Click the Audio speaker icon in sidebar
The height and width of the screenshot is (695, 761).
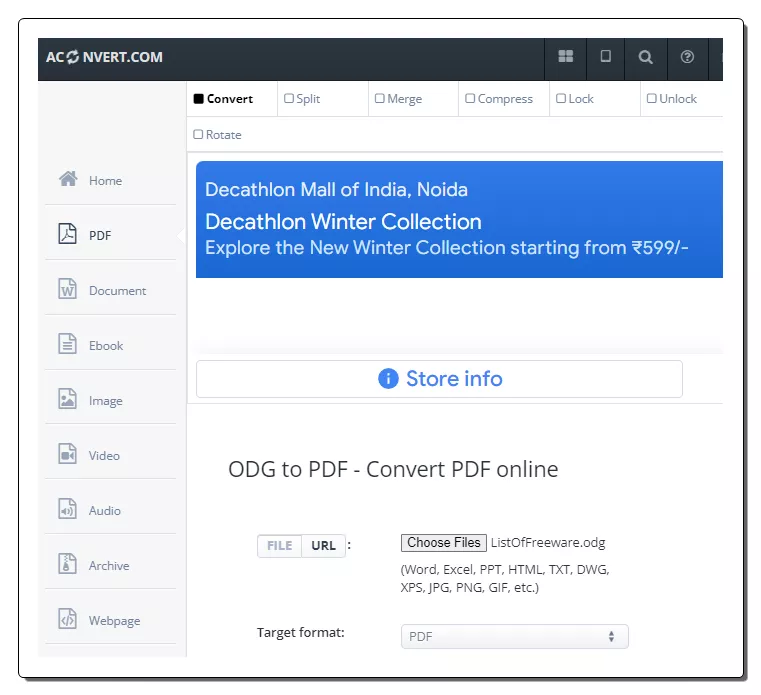click(x=67, y=509)
